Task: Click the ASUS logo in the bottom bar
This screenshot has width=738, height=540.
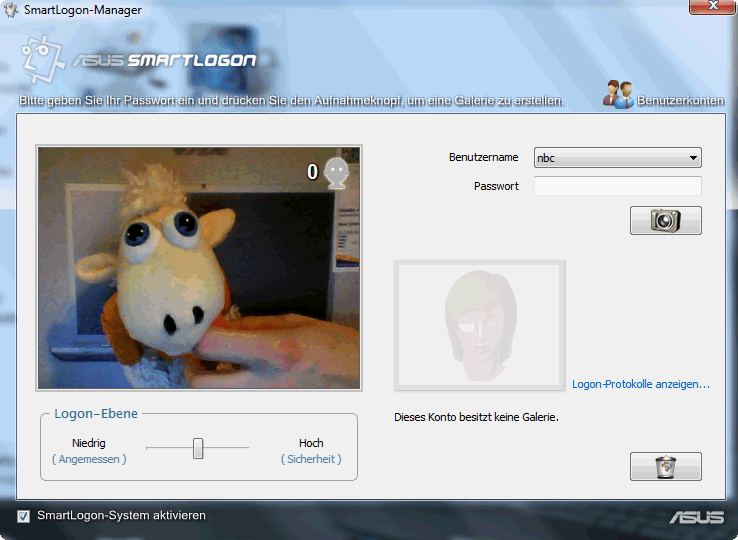Action: click(697, 517)
